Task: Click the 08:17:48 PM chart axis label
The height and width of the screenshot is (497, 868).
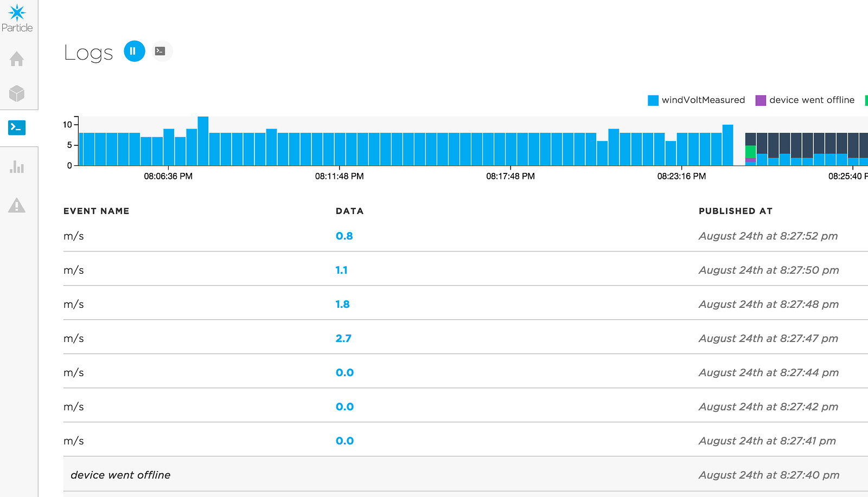Action: [x=510, y=176]
